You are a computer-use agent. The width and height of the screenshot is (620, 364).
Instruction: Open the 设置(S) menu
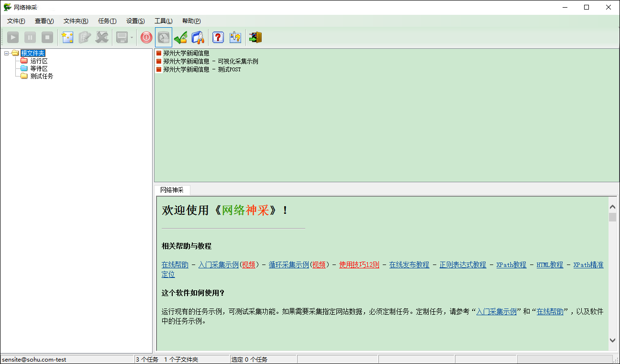point(135,21)
